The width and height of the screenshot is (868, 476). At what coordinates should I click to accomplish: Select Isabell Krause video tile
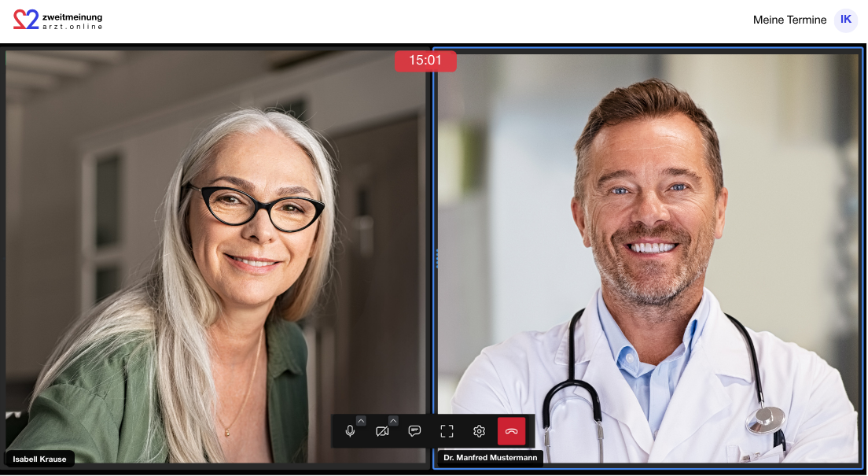pyautogui.click(x=216, y=256)
